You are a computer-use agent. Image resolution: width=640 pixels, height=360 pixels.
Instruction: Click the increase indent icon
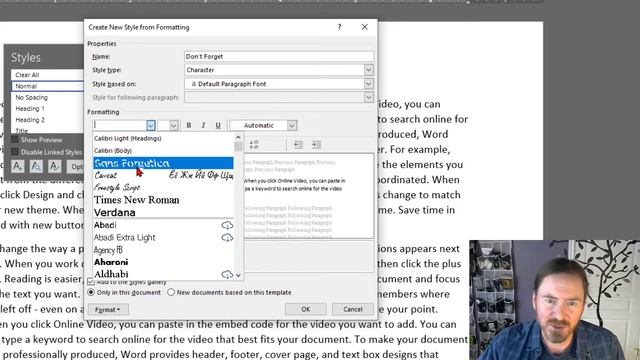pyautogui.click(x=316, y=144)
